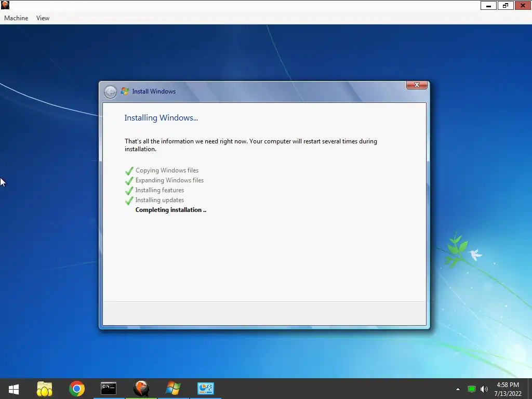The width and height of the screenshot is (532, 399).
Task: Click the checkmark beside Installing updates
Action: pos(129,201)
